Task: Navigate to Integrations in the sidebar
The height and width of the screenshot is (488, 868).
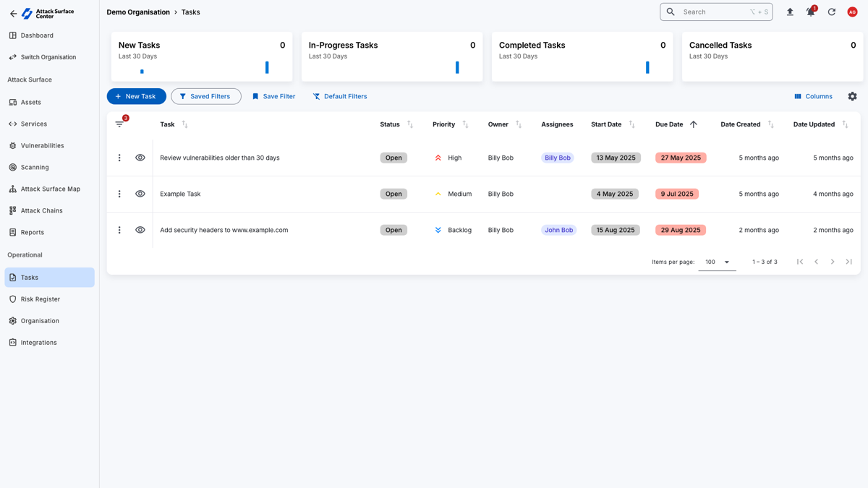Action: point(38,342)
